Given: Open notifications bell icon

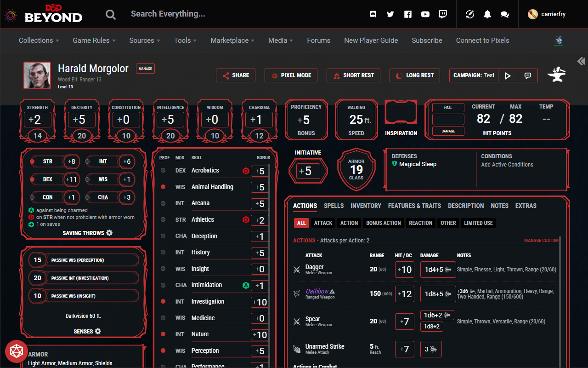Looking at the screenshot, I should [x=487, y=14].
